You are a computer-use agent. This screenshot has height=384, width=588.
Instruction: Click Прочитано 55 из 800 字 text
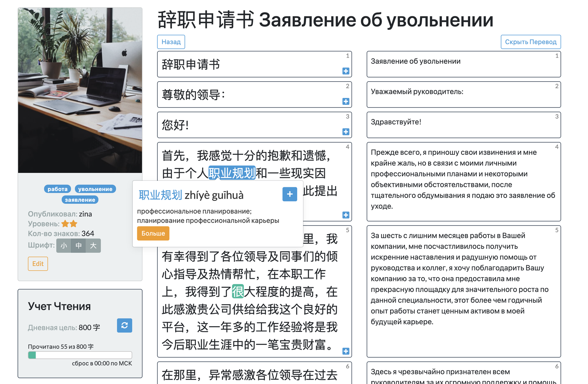pos(61,347)
